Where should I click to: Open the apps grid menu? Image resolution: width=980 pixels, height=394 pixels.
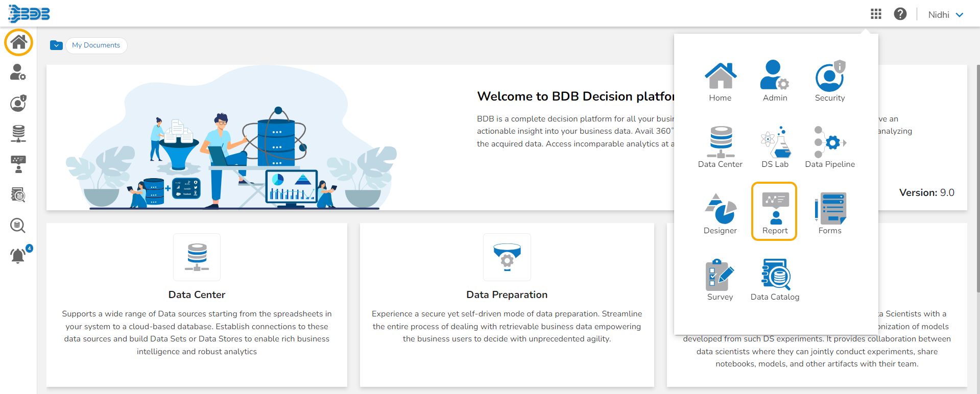pos(876,14)
